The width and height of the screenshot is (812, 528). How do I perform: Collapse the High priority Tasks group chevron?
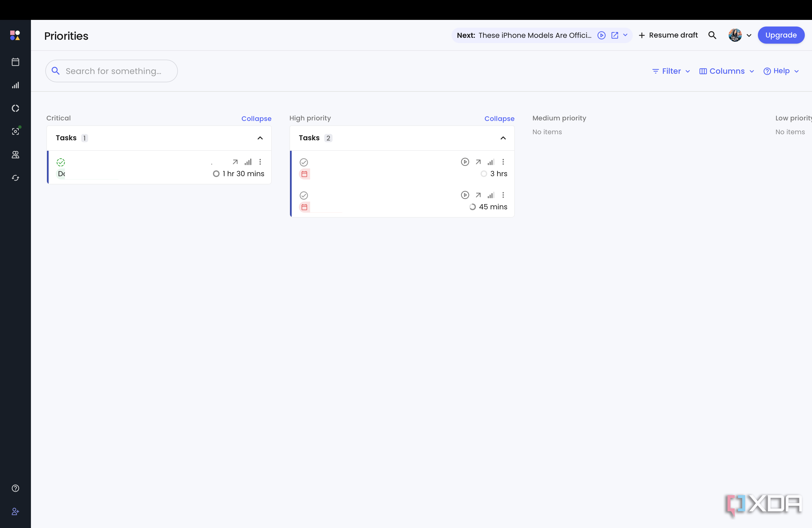pos(503,138)
